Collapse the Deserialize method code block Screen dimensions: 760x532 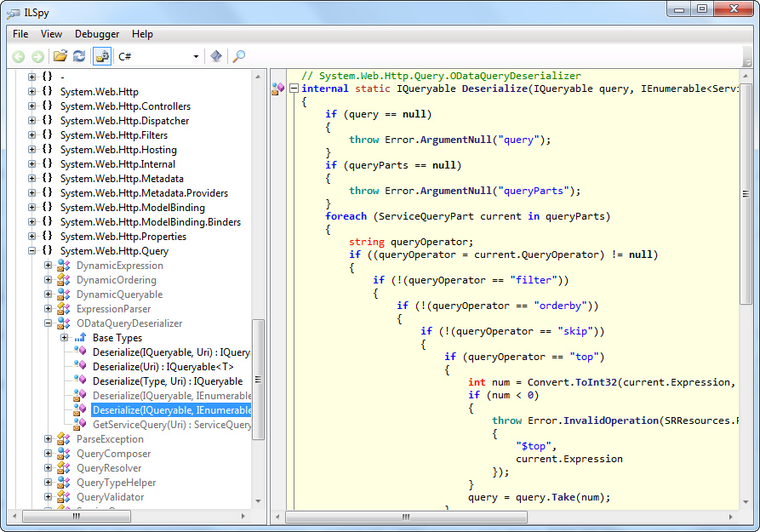(294, 89)
